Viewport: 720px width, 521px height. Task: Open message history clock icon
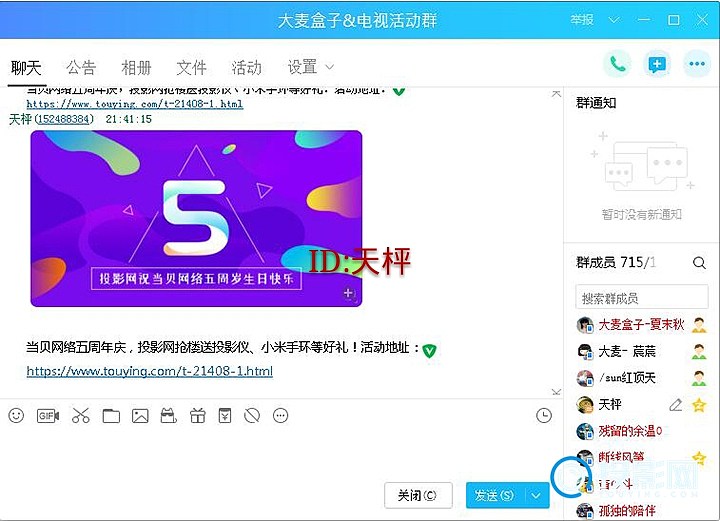[x=544, y=415]
